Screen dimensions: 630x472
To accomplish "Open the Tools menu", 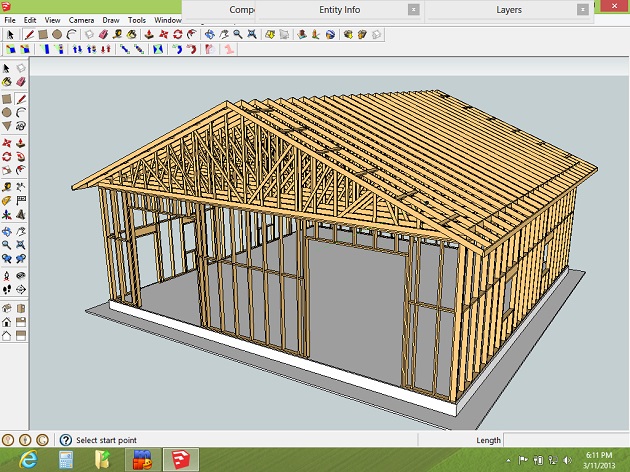I will click(137, 20).
